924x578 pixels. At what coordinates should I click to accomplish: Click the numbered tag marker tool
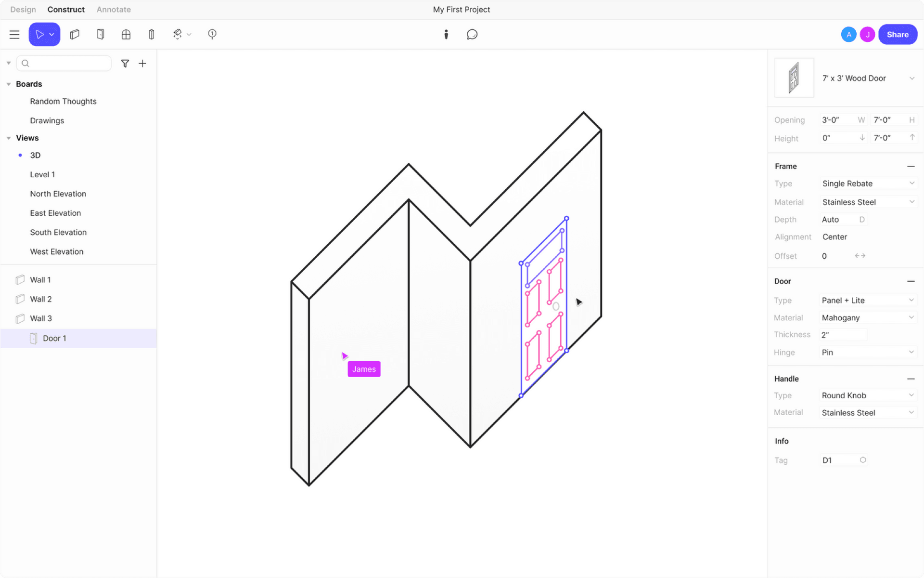(212, 34)
